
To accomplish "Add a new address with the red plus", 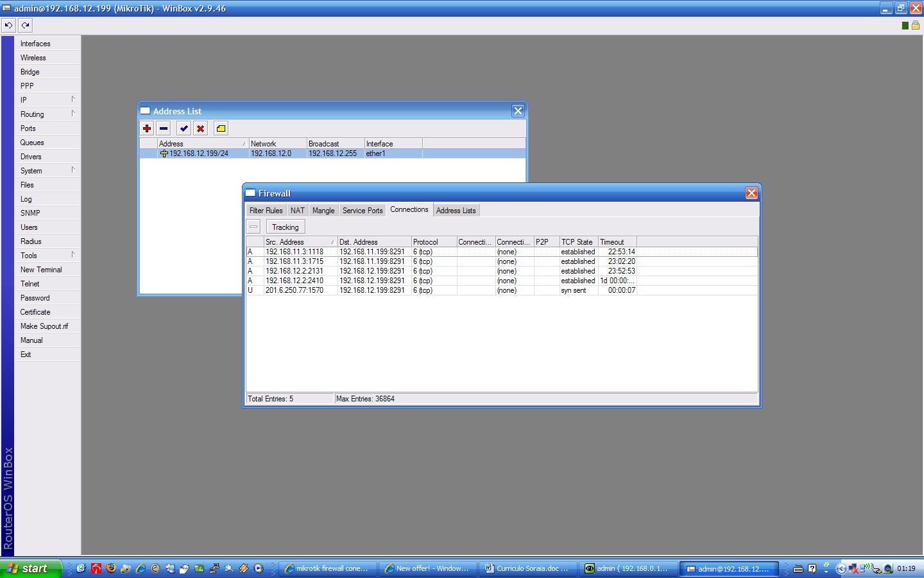I will [147, 128].
